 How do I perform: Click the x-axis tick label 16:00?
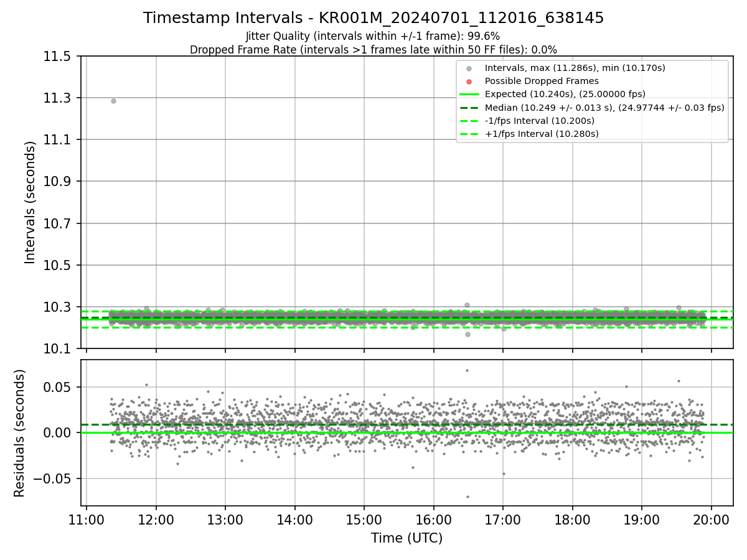pos(433,520)
